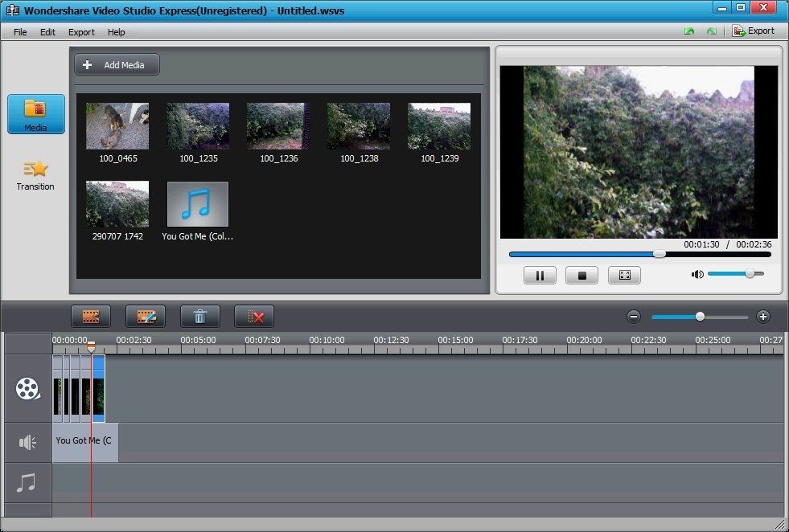Screen dimensions: 789x532
Task: Pause the video preview playback
Action: [540, 275]
